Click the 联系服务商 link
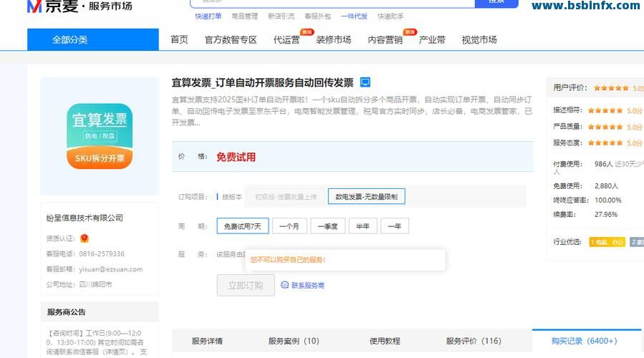This screenshot has width=644, height=358. click(307, 286)
